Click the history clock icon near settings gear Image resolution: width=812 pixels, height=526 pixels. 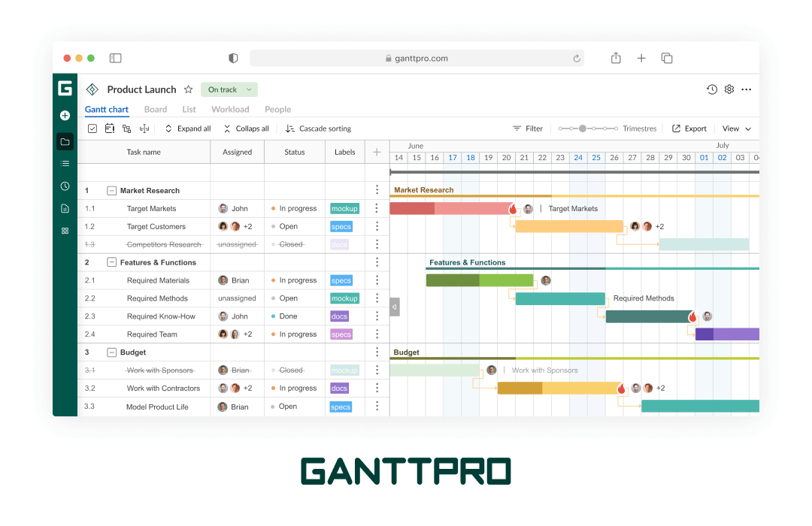[712, 89]
